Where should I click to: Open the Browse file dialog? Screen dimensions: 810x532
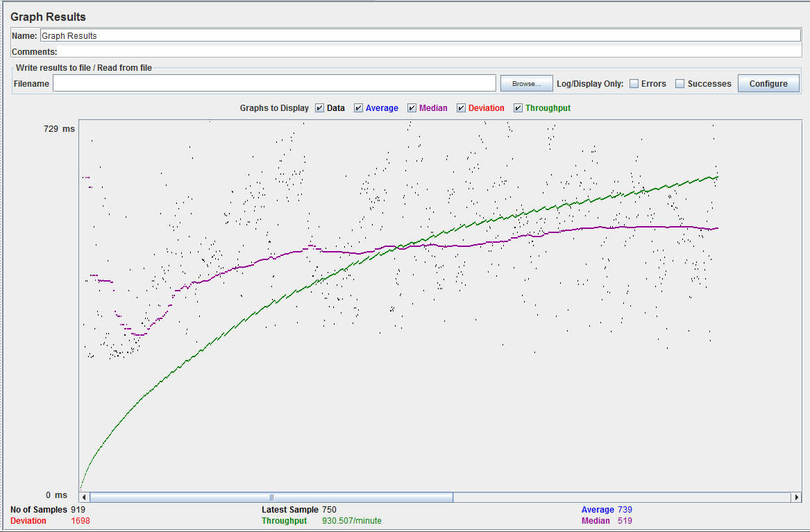(x=526, y=83)
